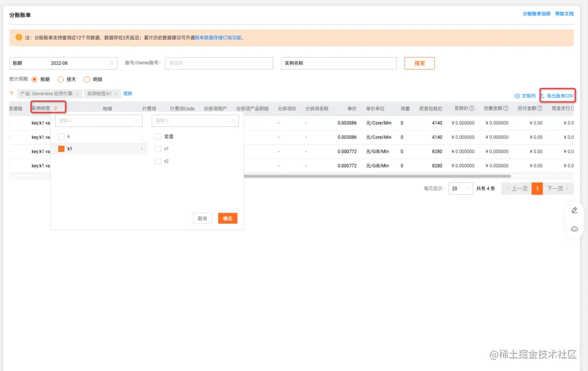
Task: Click the tag value search input field
Action: (x=195, y=121)
